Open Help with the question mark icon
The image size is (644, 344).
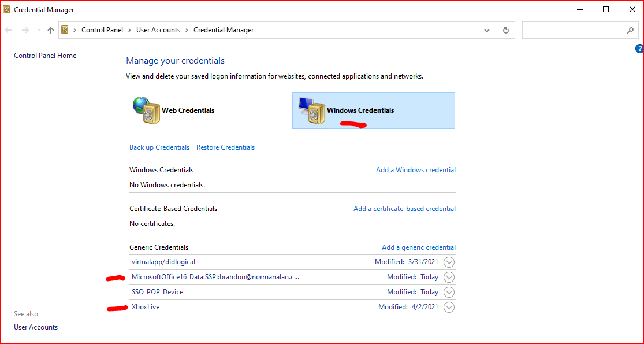tap(639, 49)
